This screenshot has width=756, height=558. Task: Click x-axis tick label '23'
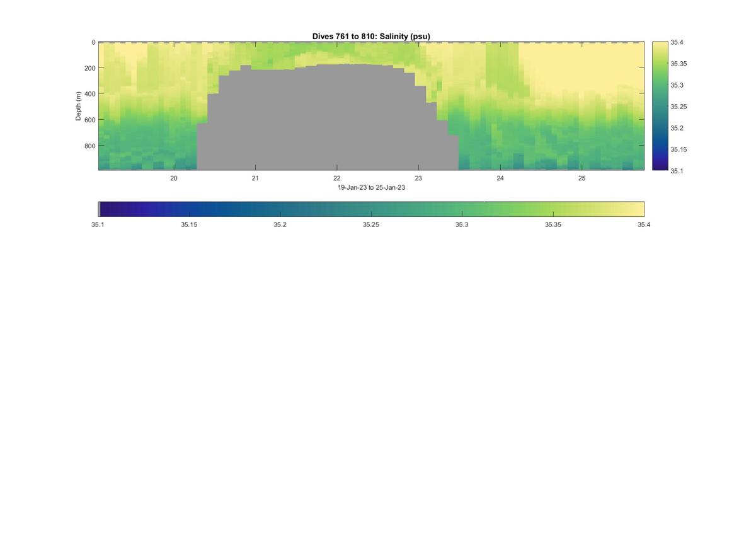click(x=418, y=178)
